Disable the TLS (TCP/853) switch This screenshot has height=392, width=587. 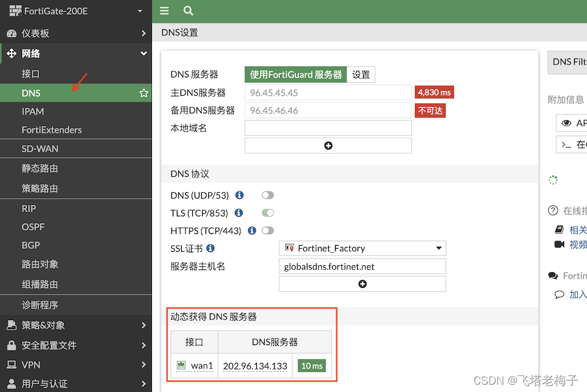pyautogui.click(x=268, y=213)
